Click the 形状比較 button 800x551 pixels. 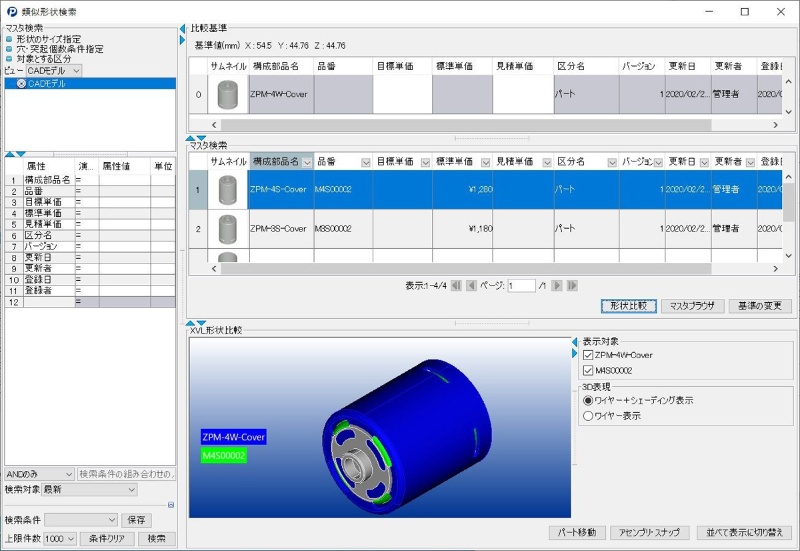[629, 306]
